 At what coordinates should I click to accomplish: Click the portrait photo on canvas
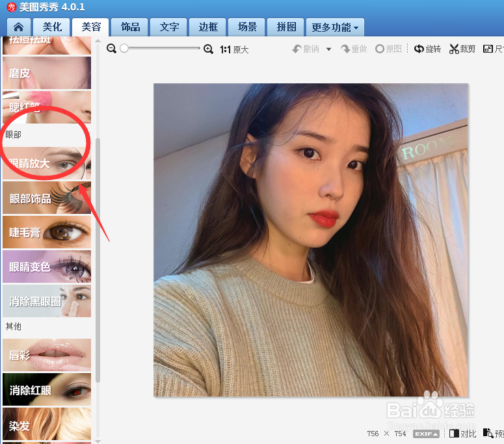click(x=310, y=240)
